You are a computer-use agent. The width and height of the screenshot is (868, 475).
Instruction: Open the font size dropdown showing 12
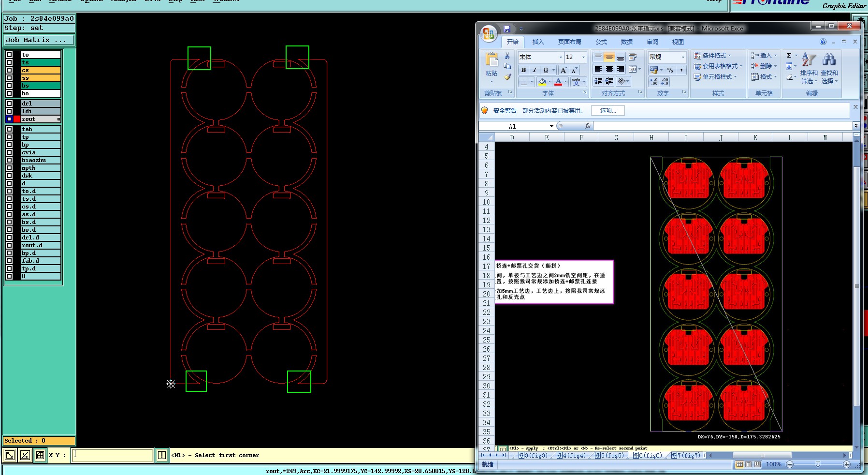pyautogui.click(x=583, y=57)
